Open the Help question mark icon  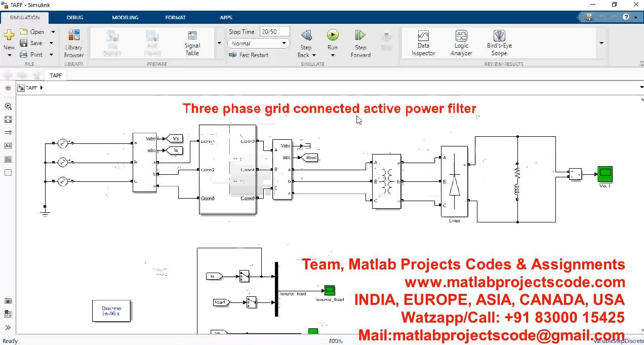[x=626, y=17]
